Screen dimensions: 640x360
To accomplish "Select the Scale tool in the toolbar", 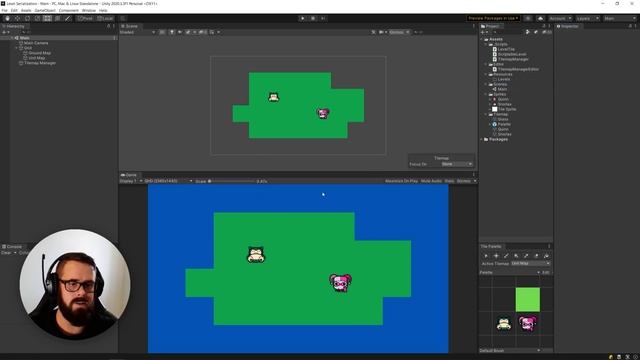I will 38,18.
